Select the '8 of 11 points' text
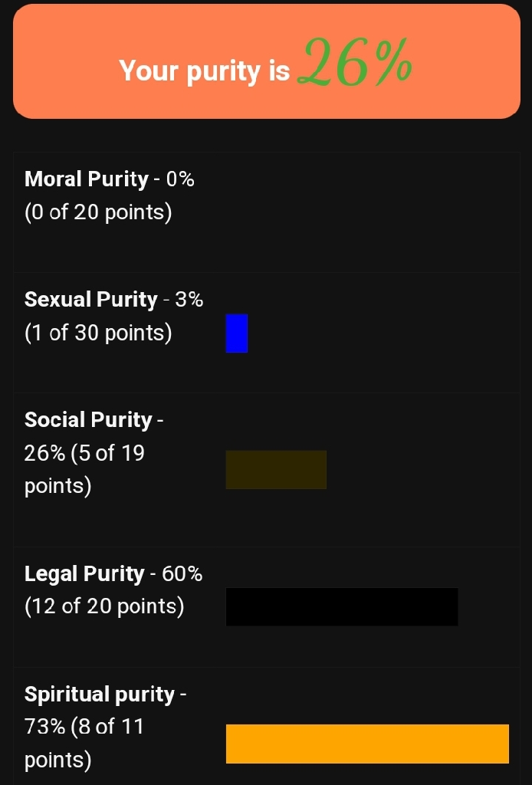The width and height of the screenshot is (532, 785). click(84, 743)
